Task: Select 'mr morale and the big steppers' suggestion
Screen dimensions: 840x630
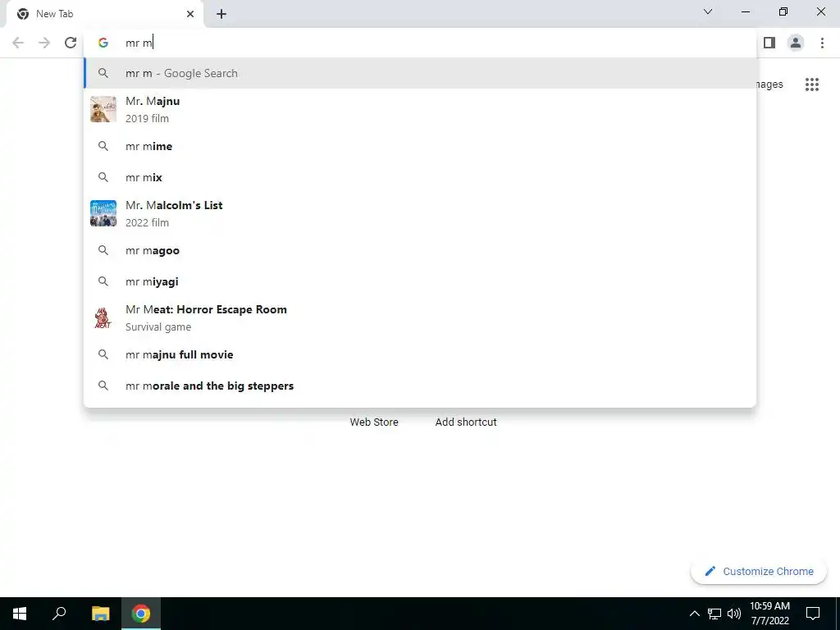Action: 420,386
